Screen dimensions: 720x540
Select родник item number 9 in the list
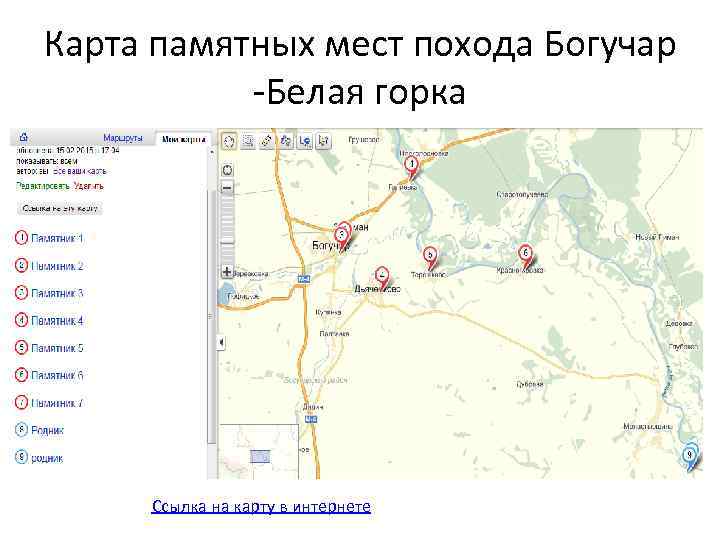(47, 458)
